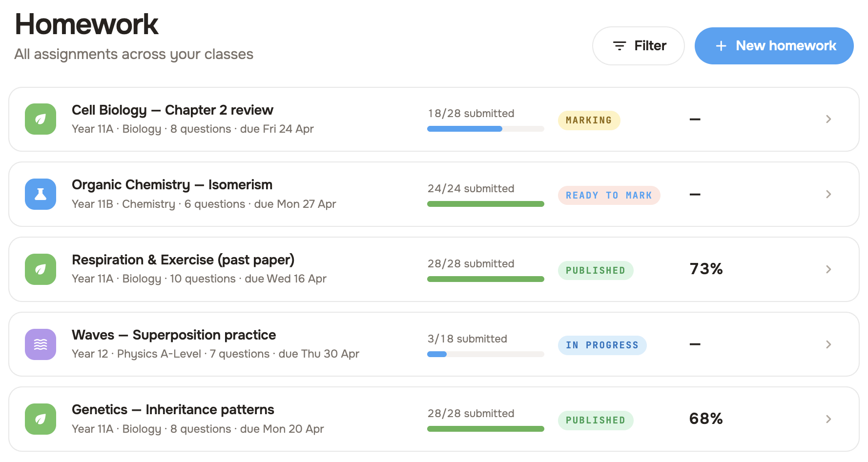This screenshot has width=868, height=462.
Task: Open the Genetics row chevron arrow
Action: pos(828,419)
